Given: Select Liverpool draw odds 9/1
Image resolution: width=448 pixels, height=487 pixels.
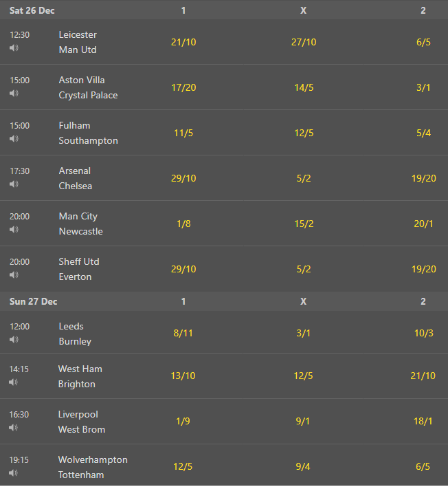Looking at the screenshot, I should coord(302,421).
